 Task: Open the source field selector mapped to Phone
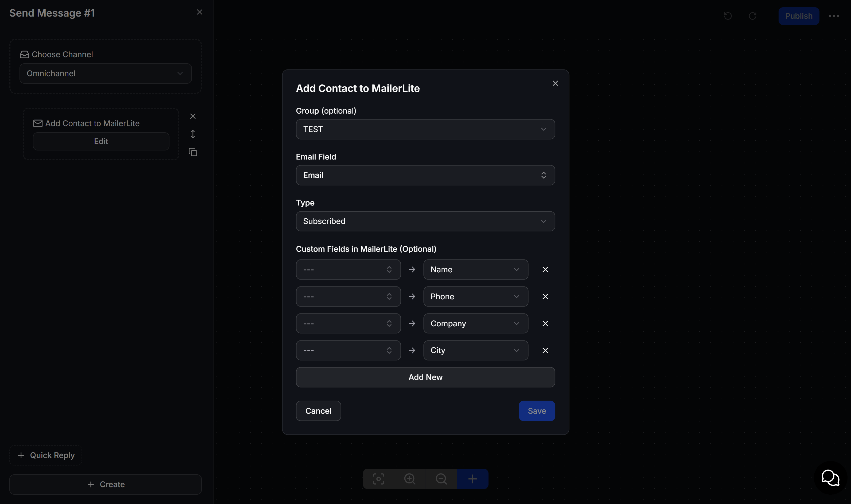tap(348, 296)
